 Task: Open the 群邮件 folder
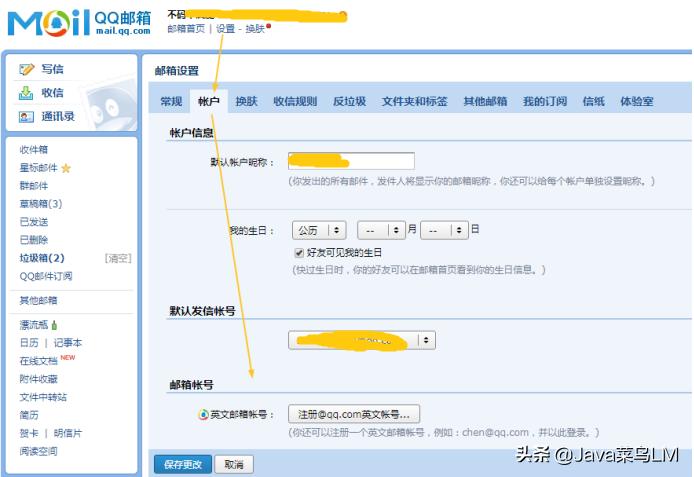pyautogui.click(x=34, y=186)
